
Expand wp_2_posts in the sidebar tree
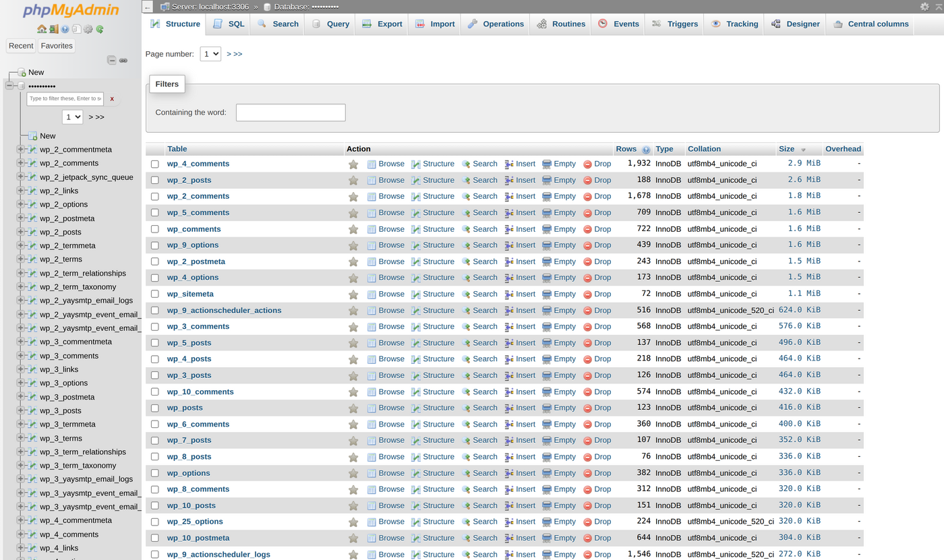[20, 232]
